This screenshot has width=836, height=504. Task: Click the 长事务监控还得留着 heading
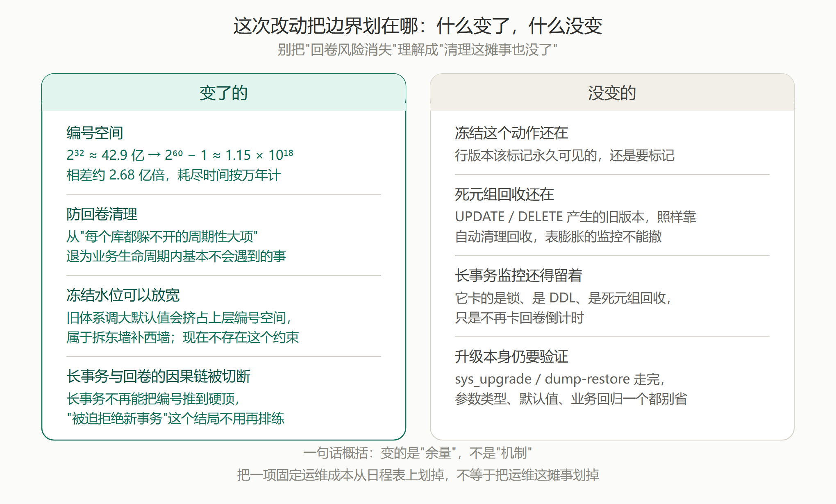click(518, 275)
